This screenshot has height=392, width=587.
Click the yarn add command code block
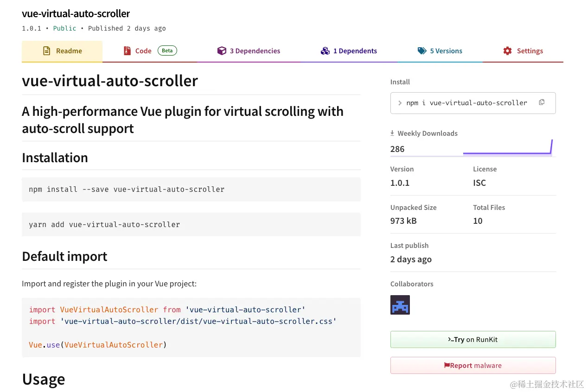[191, 225]
